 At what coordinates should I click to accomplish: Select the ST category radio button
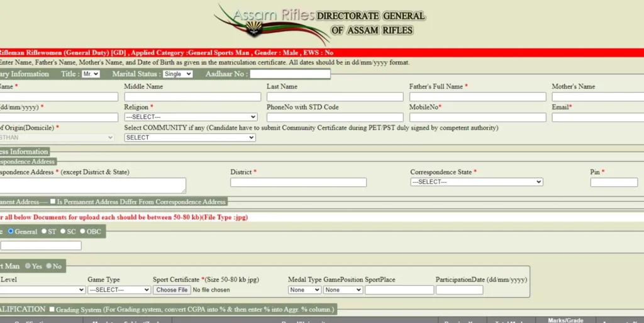pyautogui.click(x=44, y=231)
